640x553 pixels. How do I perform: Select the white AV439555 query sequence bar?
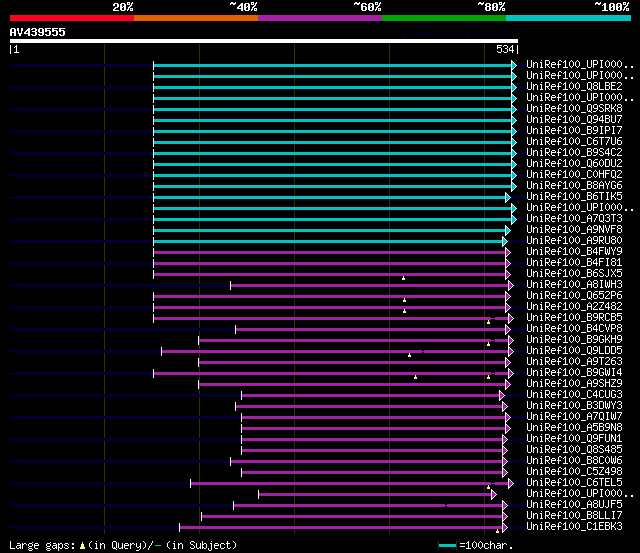click(x=264, y=41)
